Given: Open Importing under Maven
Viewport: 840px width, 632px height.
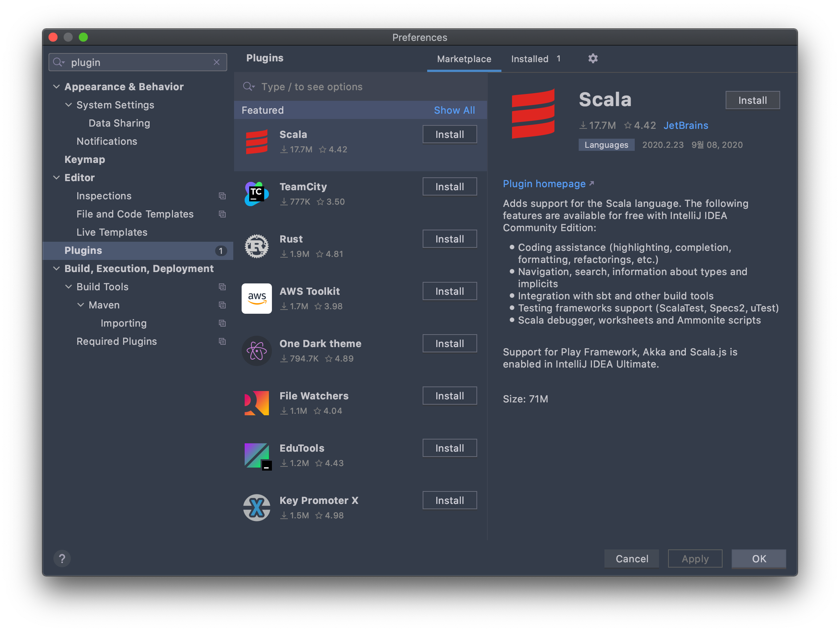Looking at the screenshot, I should 123,324.
